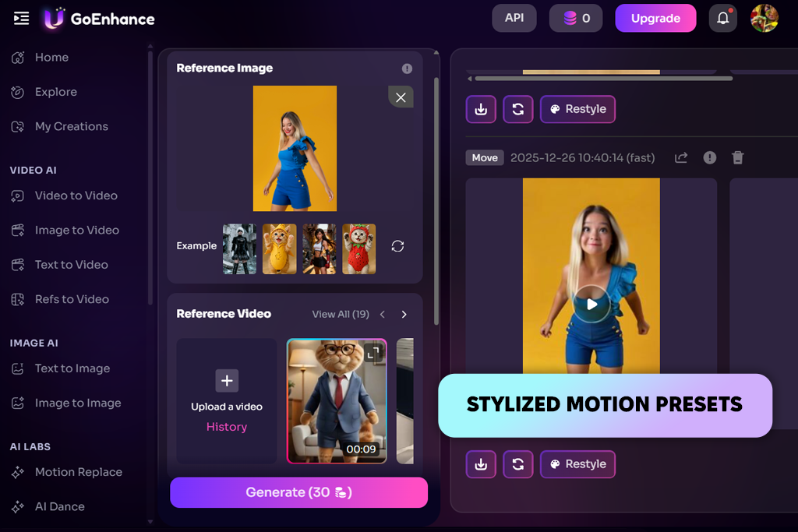The width and height of the screenshot is (798, 532).
Task: Click the Upload a video plus
Action: click(x=227, y=381)
